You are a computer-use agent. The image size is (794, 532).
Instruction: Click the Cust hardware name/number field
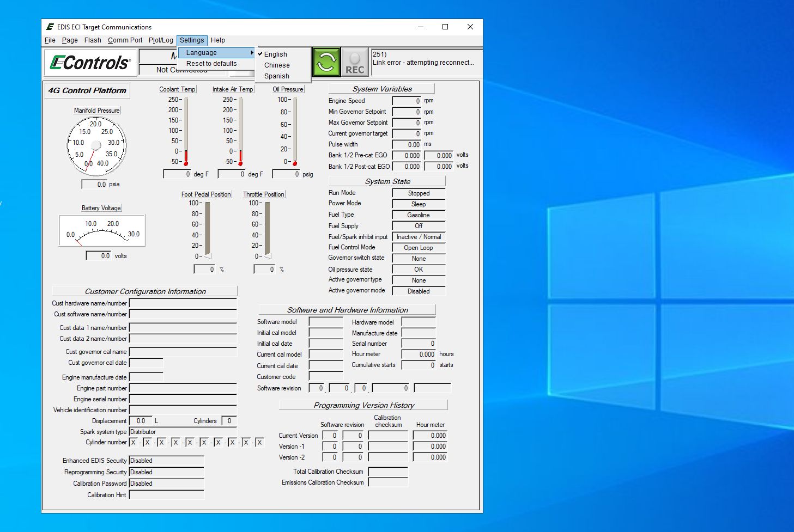(183, 303)
